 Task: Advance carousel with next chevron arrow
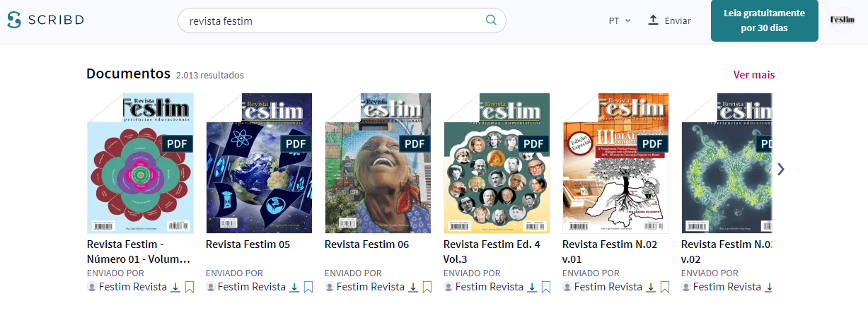781,169
